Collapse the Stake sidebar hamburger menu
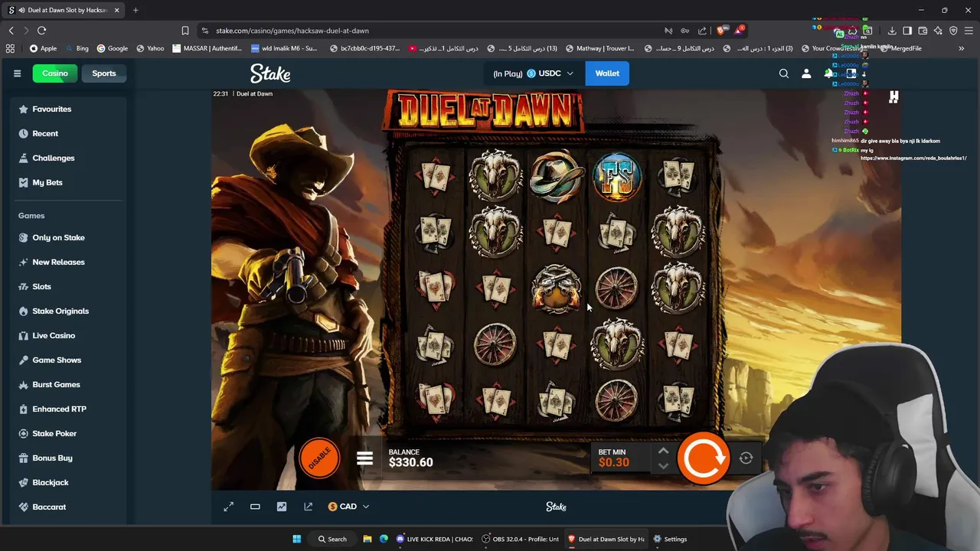This screenshot has width=980, height=551. click(17, 73)
